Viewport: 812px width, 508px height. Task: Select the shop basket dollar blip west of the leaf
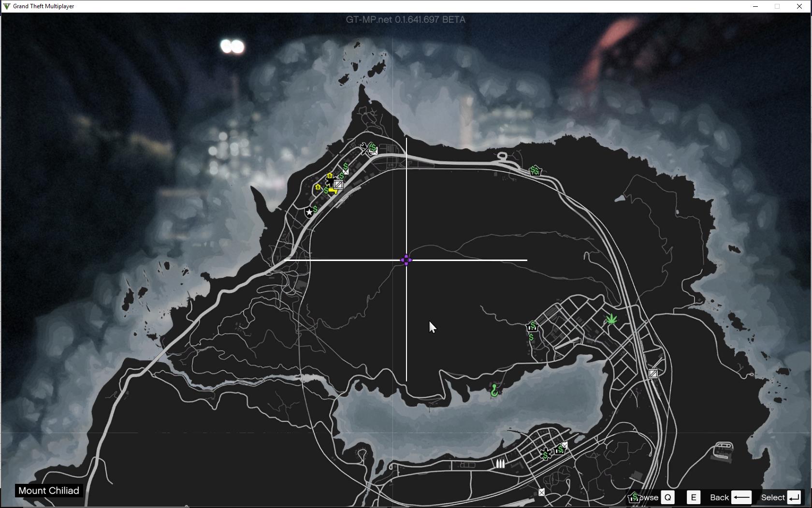pos(532,326)
